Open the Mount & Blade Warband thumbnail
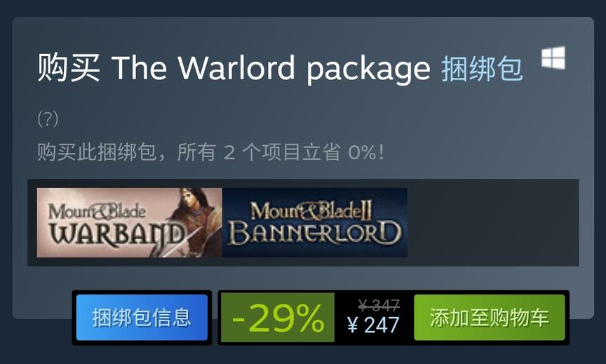Viewport: 606px width, 364px height. [130, 222]
